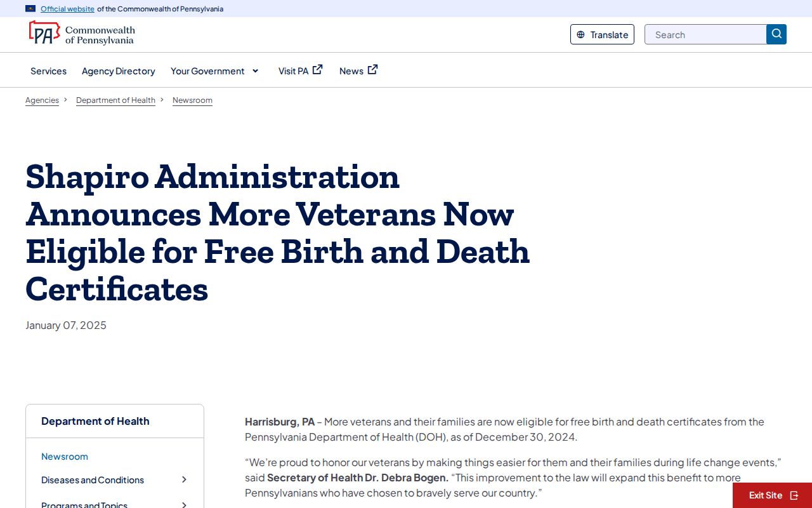Click the name Secretary of Health Dr. Debra Bogen
The height and width of the screenshot is (508, 812).
click(358, 478)
